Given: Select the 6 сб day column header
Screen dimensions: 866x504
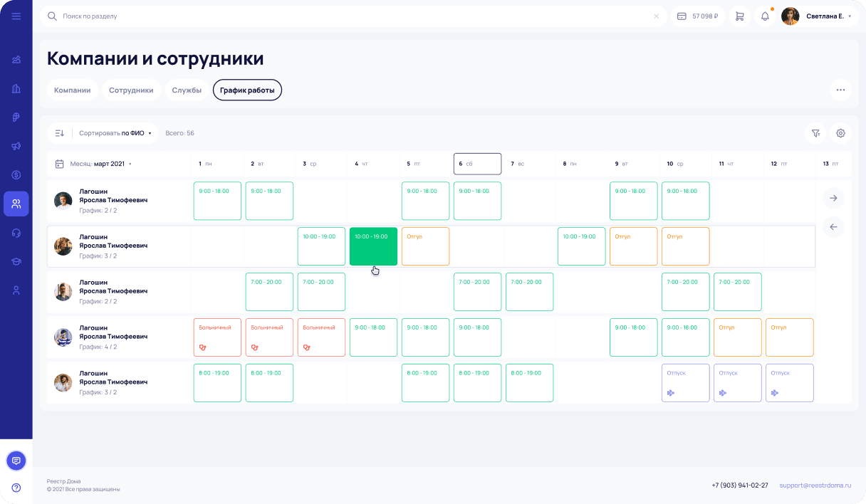Looking at the screenshot, I should [x=477, y=164].
